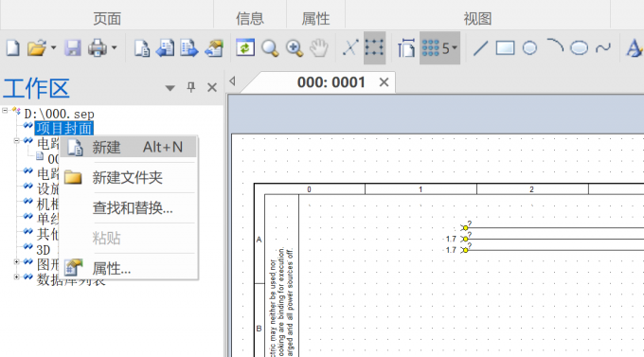The image size is (644, 357).
Task: Click column header 2 on drawing
Action: (532, 189)
